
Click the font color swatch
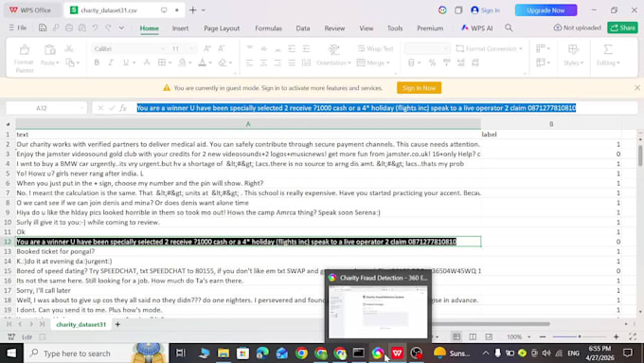[202, 63]
